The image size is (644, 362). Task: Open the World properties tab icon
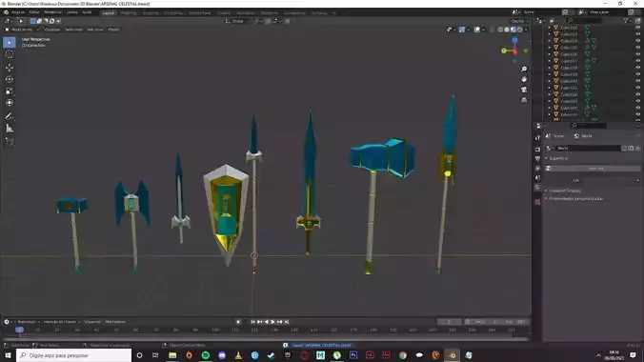pos(537,188)
